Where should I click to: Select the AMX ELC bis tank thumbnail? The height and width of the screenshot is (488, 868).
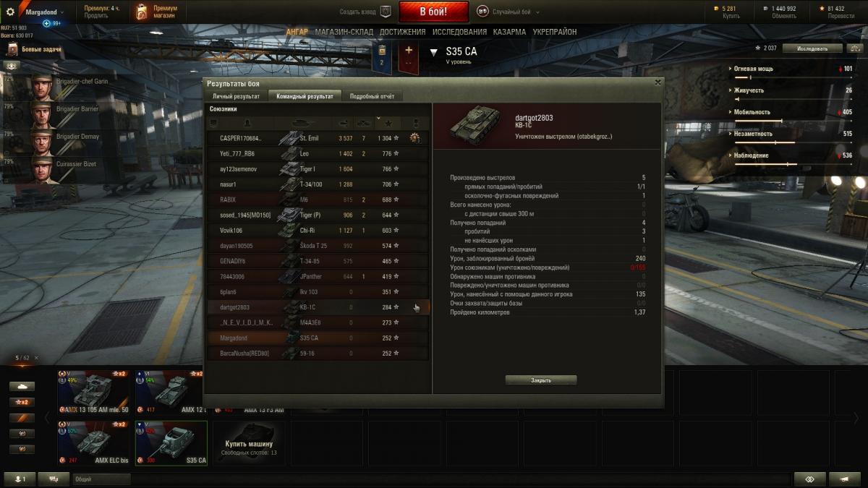pos(95,442)
